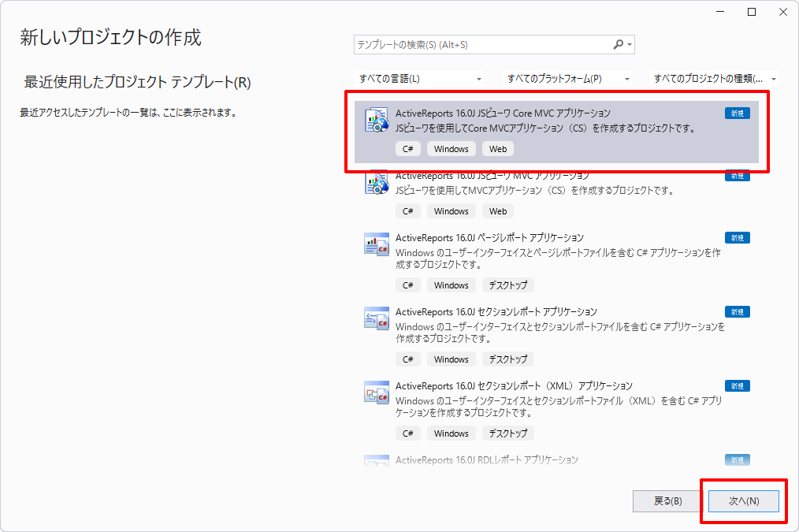Click the Windows tag on the Core MVC template
Image resolution: width=799 pixels, height=532 pixels.
click(451, 149)
